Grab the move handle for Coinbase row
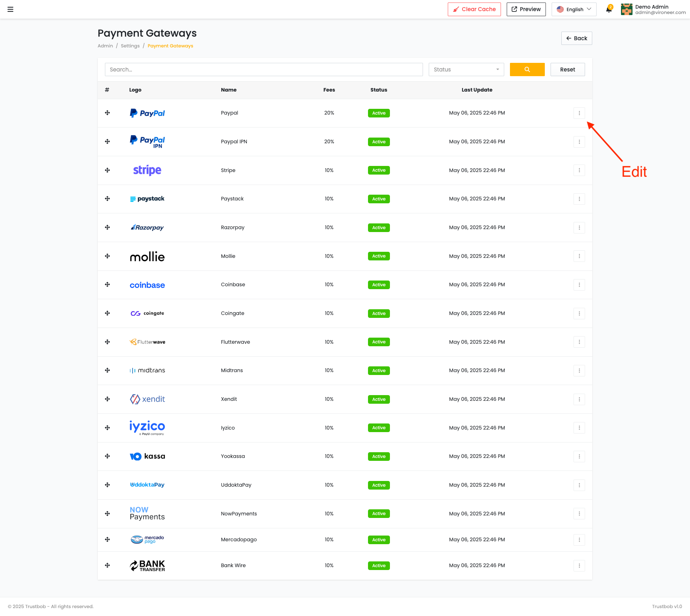This screenshot has height=616, width=690. (107, 284)
